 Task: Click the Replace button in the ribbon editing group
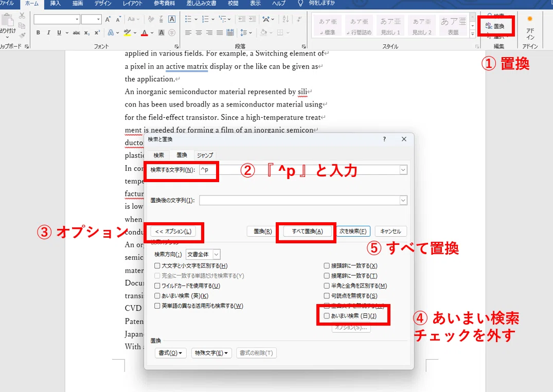tap(495, 26)
